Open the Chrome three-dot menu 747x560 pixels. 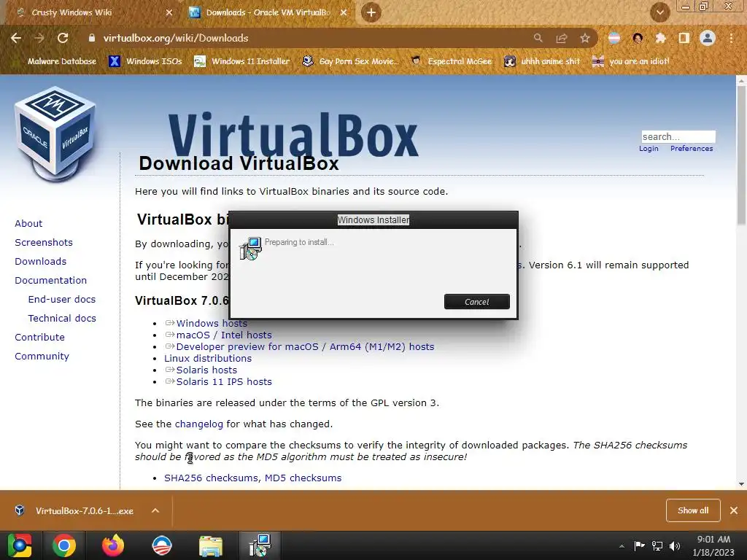pos(731,38)
